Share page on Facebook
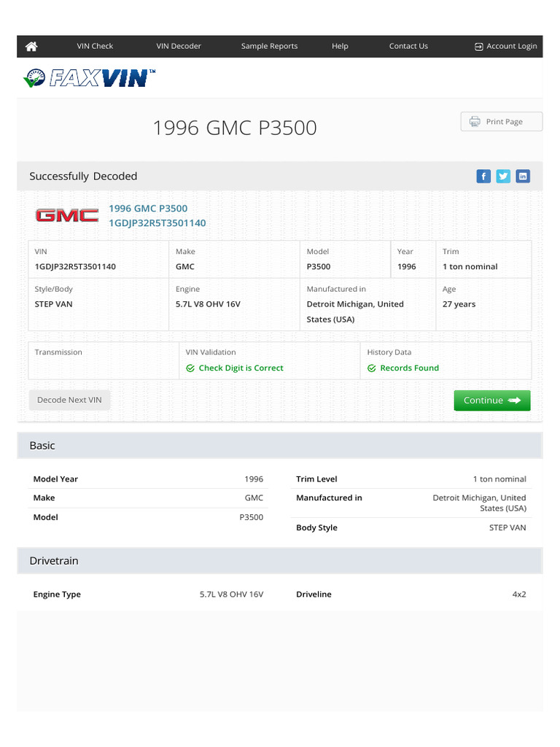 pyautogui.click(x=483, y=176)
